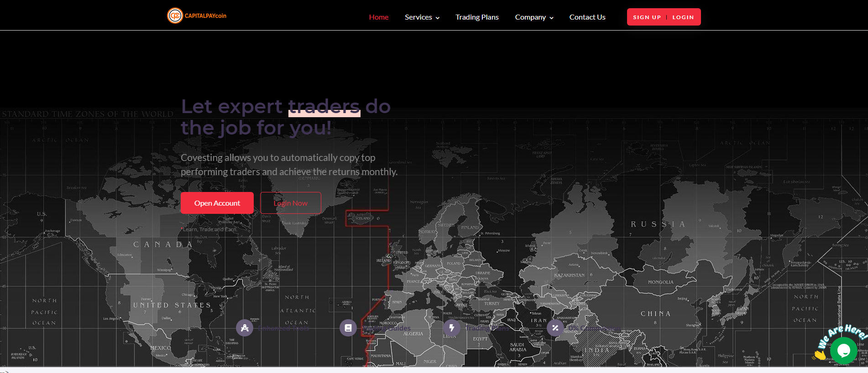Expand the Services dropdown menu
This screenshot has width=868, height=373.
click(422, 17)
